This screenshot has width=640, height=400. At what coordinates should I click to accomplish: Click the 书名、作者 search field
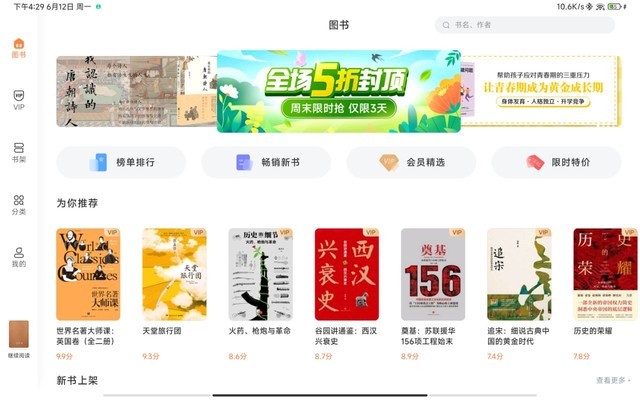pos(525,25)
